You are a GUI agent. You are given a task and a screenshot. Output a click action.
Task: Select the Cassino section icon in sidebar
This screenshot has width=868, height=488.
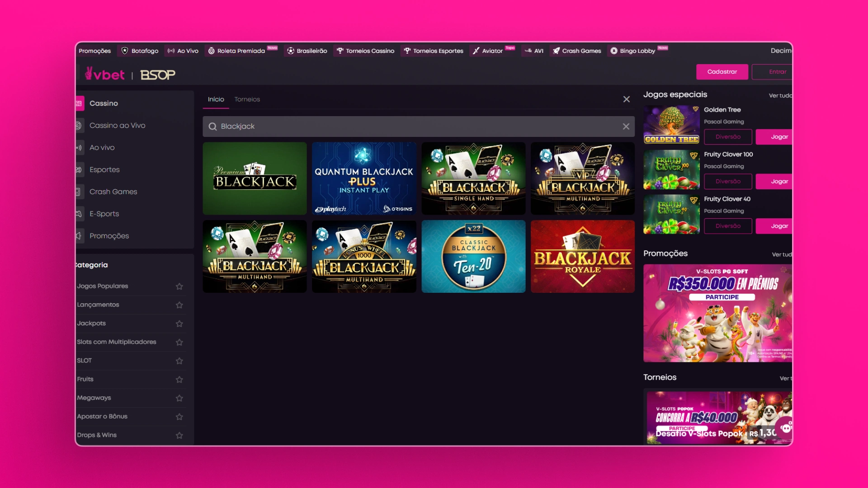(x=79, y=103)
